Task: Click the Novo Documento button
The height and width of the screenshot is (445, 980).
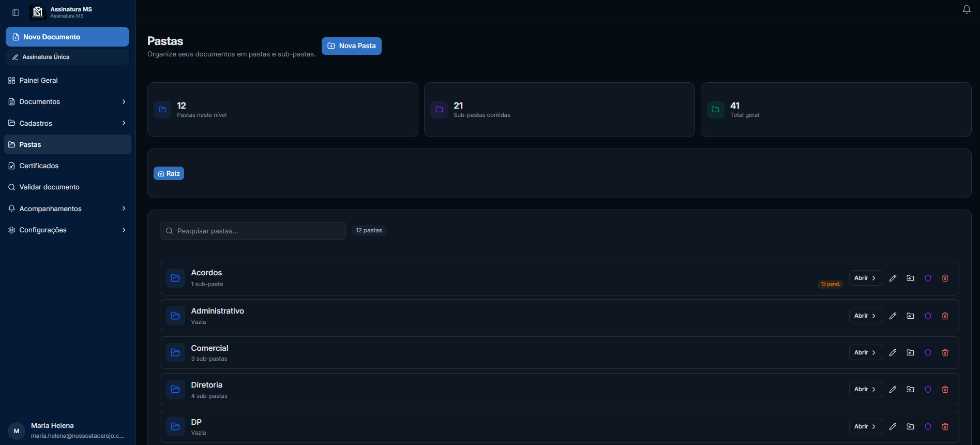Action: point(67,37)
